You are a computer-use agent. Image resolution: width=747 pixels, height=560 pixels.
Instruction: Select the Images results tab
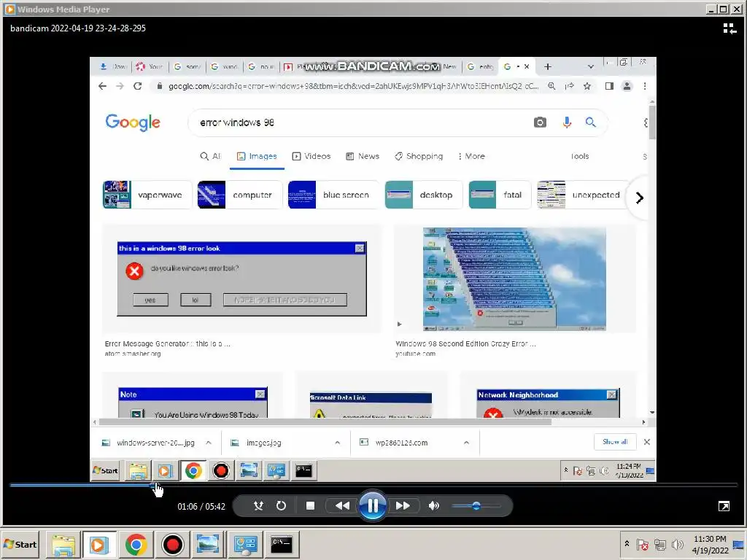click(x=257, y=156)
